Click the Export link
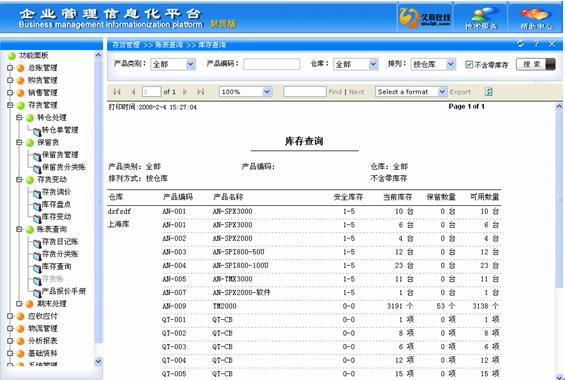565x380 pixels. pos(460,92)
